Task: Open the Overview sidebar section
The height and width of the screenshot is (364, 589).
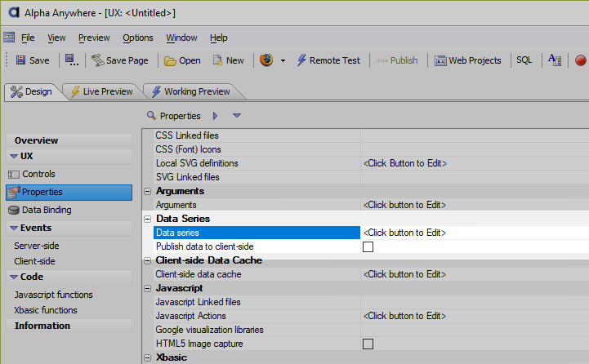Action: click(69, 140)
